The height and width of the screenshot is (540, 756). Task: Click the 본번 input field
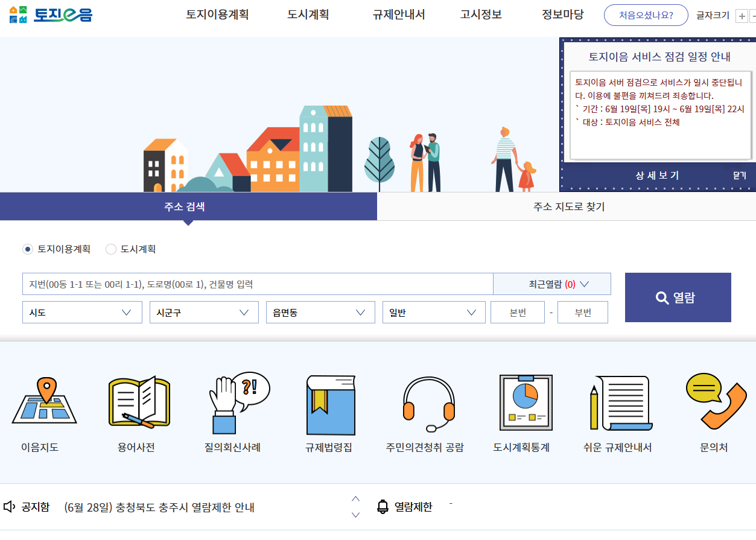(x=518, y=313)
